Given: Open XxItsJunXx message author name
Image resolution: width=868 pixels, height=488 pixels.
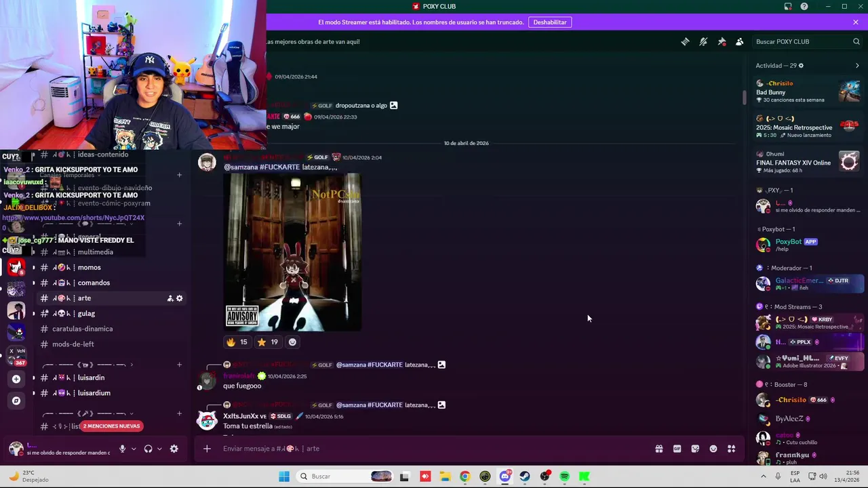Looking at the screenshot, I should pos(244,416).
